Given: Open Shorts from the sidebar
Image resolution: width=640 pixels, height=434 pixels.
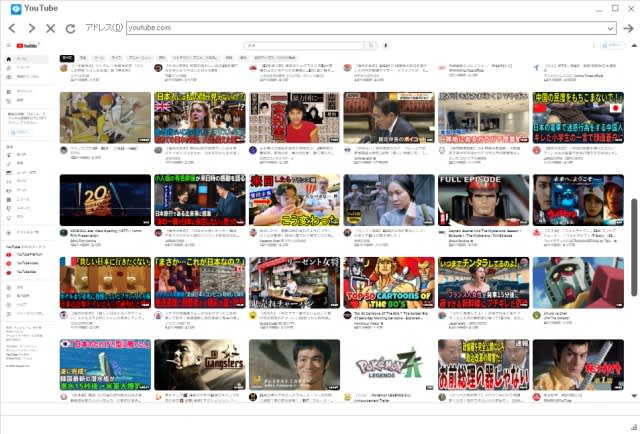Looking at the screenshot, I should pyautogui.click(x=27, y=68).
